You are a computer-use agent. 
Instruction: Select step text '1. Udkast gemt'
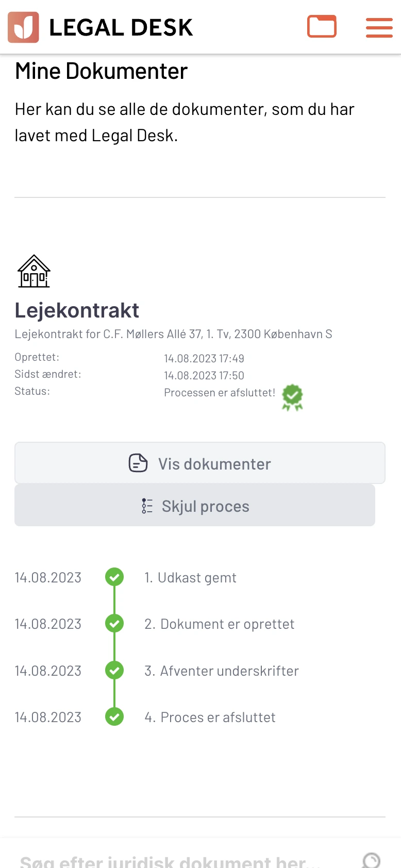coord(190,577)
